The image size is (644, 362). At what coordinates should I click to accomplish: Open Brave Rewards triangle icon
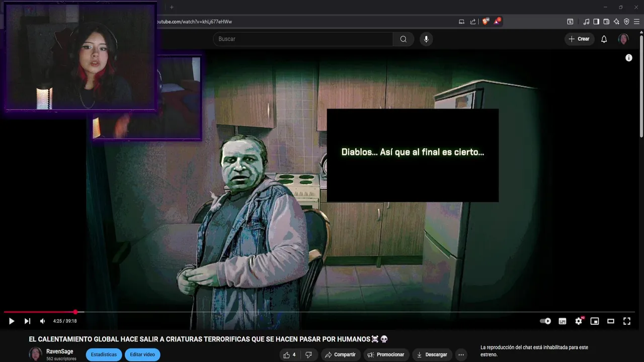pos(497,22)
